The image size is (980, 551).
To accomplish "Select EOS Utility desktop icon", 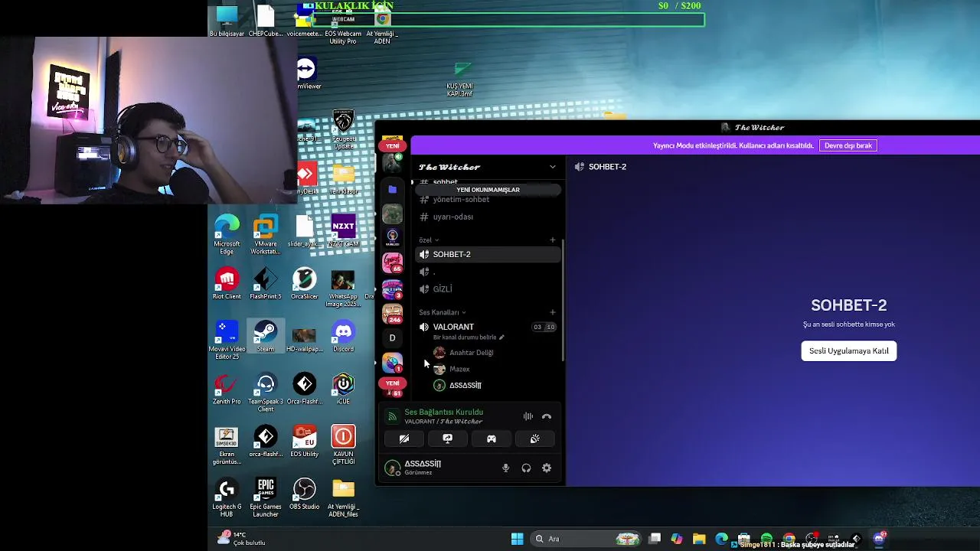I will click(304, 442).
